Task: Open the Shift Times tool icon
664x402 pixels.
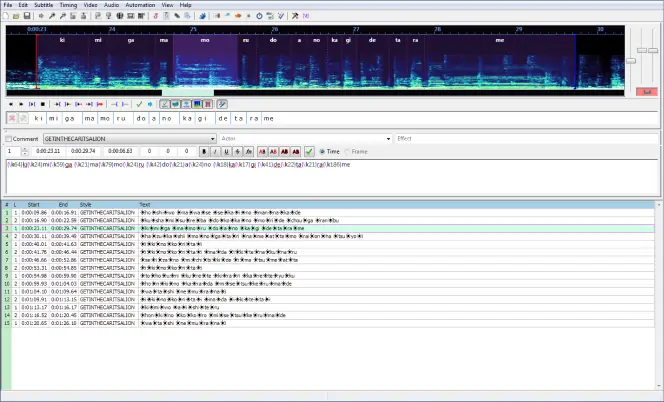Action: pyautogui.click(x=217, y=16)
